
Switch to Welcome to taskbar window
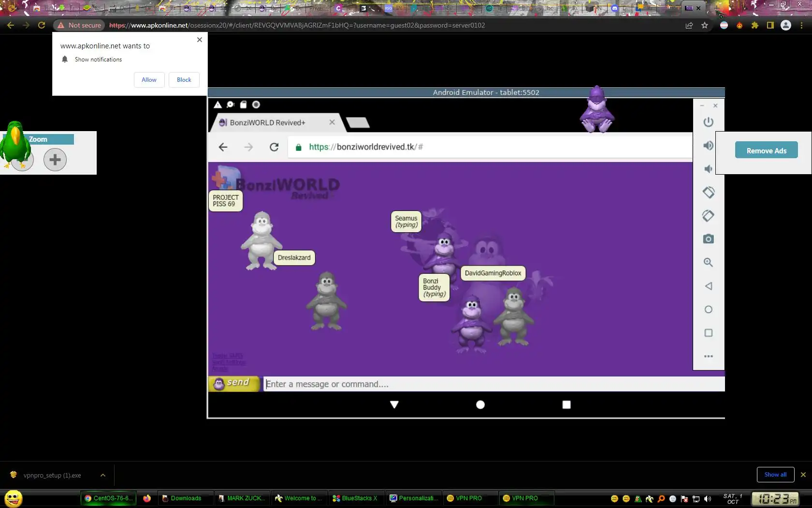[299, 498]
